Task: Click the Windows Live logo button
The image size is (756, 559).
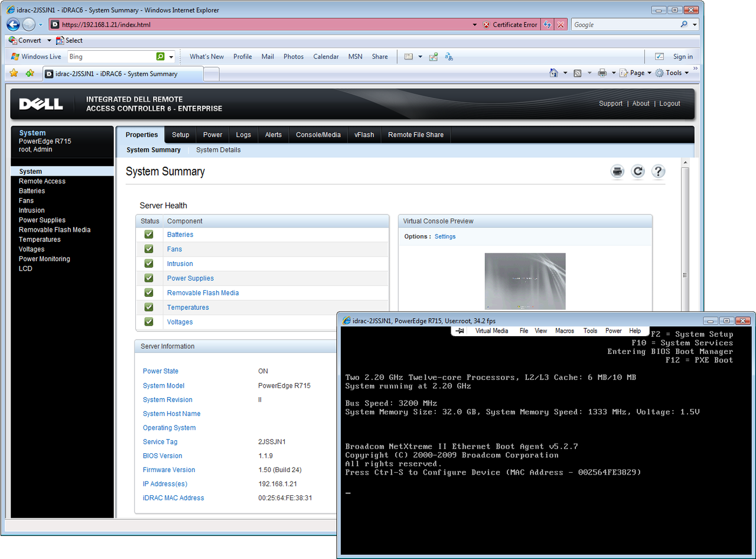Action: click(36, 57)
